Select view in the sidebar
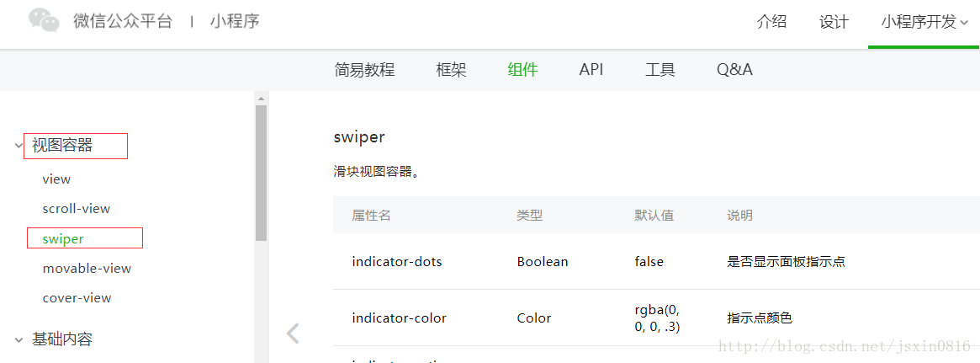This screenshot has height=363, width=980. [x=56, y=179]
